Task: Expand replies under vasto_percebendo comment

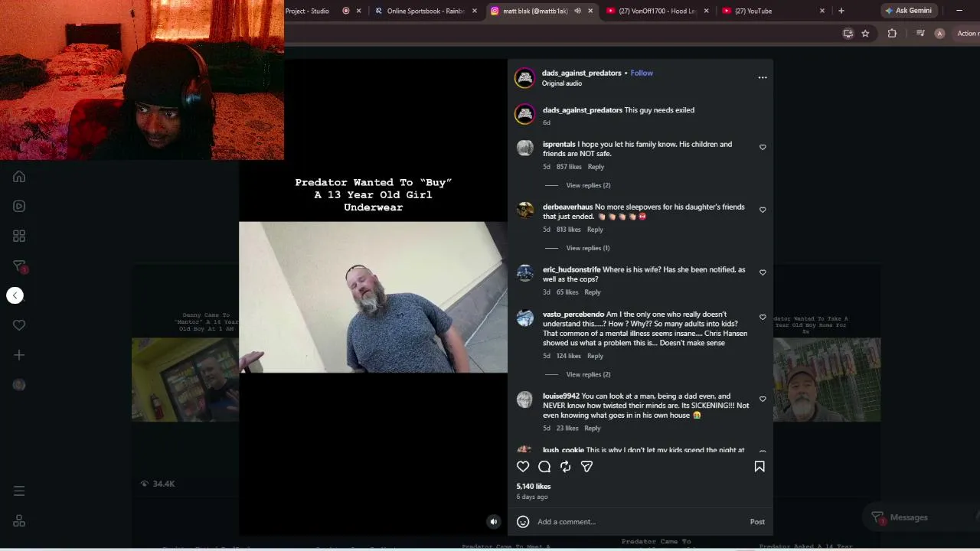Action: 588,374
